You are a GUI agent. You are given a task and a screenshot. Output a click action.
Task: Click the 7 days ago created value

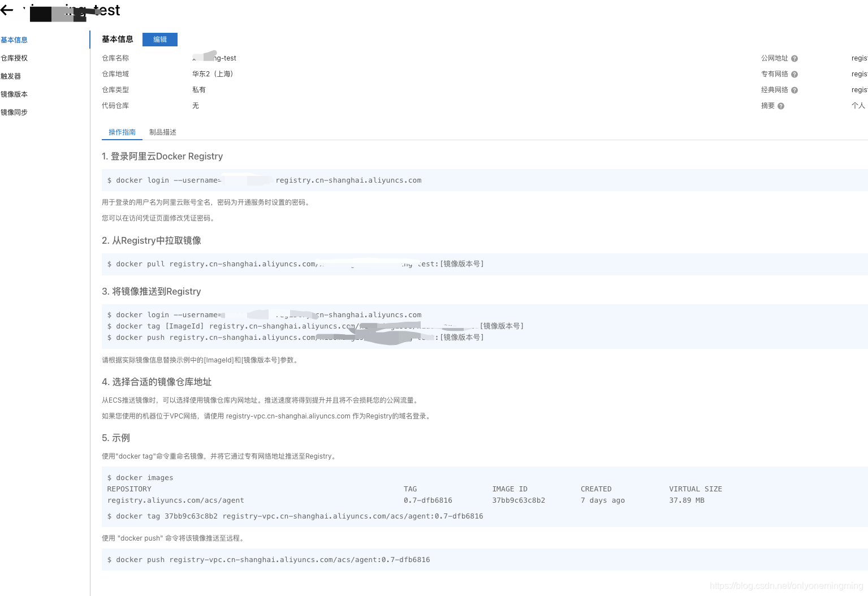[x=603, y=500]
